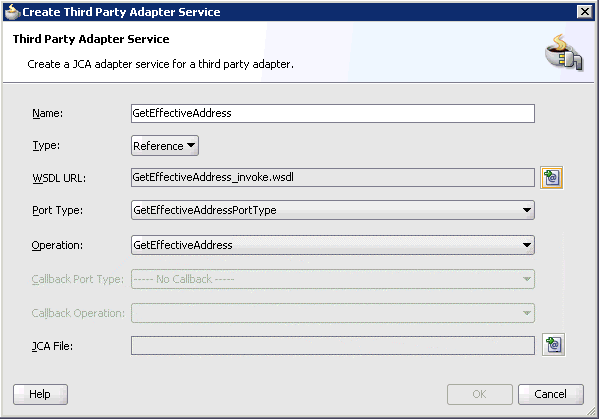The image size is (599, 419).
Task: Click the title bar coffee cup icon
Action: pyautogui.click(x=12, y=12)
